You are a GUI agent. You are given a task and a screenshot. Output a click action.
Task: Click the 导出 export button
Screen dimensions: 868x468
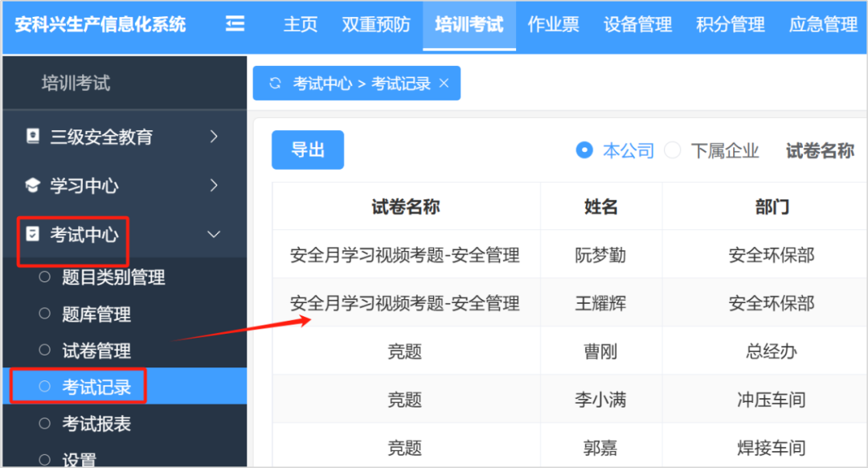(308, 150)
